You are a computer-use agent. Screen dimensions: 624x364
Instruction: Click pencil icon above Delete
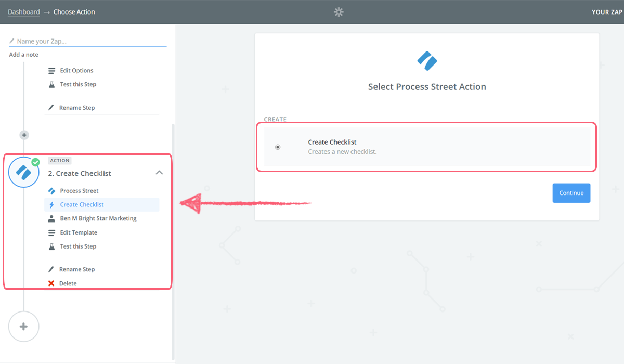[51, 269]
